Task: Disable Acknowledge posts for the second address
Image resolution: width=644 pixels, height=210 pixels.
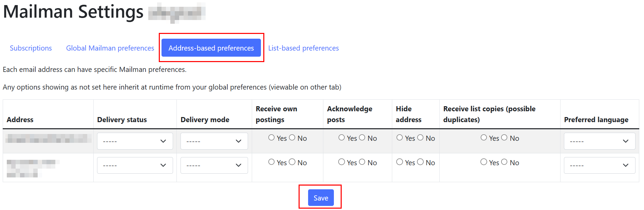Action: [x=362, y=162]
